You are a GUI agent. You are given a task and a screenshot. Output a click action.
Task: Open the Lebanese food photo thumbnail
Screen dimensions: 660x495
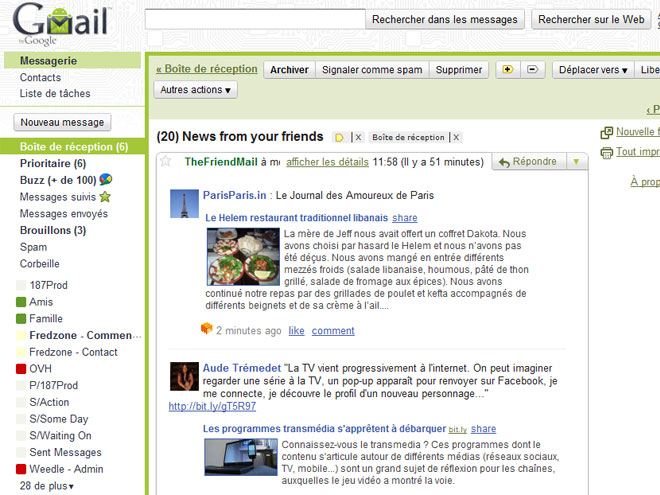coord(243,256)
